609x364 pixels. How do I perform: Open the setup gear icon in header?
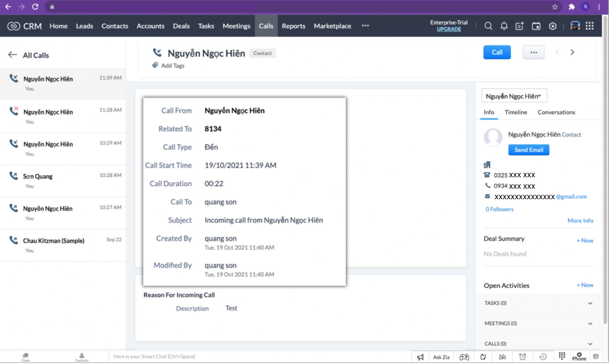coord(552,26)
